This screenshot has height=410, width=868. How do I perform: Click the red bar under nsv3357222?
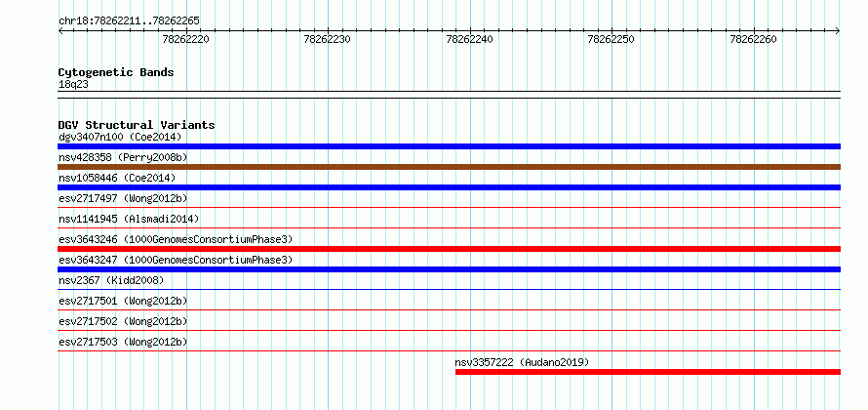click(x=649, y=372)
